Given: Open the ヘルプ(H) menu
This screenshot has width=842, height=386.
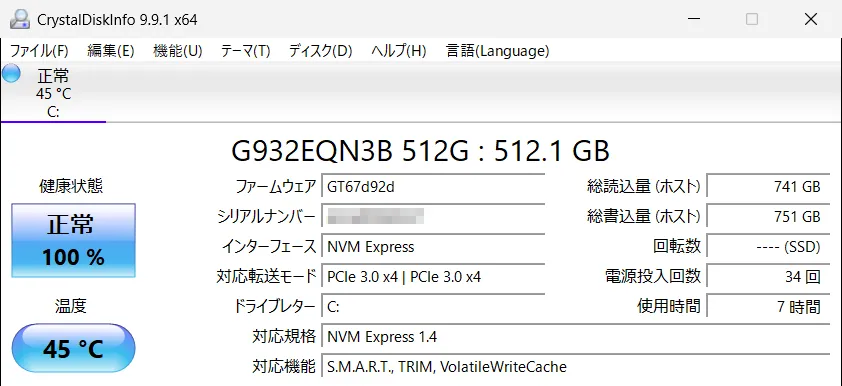Looking at the screenshot, I should (x=399, y=51).
